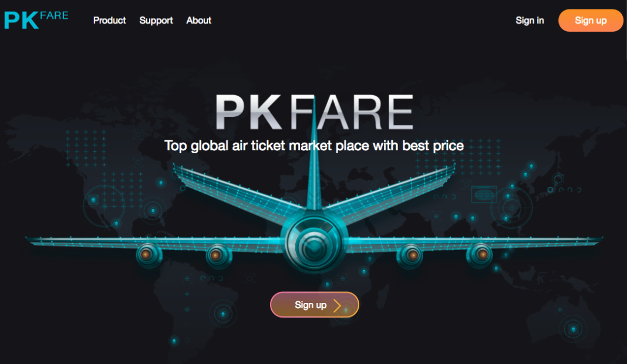Open the Support menu
The image size is (627, 364).
(x=156, y=21)
